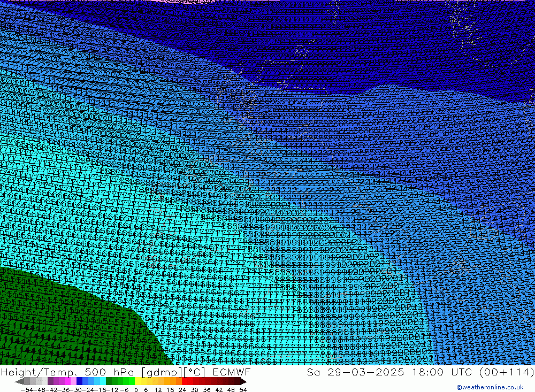Screen dimensions: 535x392
Task: Click the dark maroon right arrow of colorbar
Action: coord(243,381)
